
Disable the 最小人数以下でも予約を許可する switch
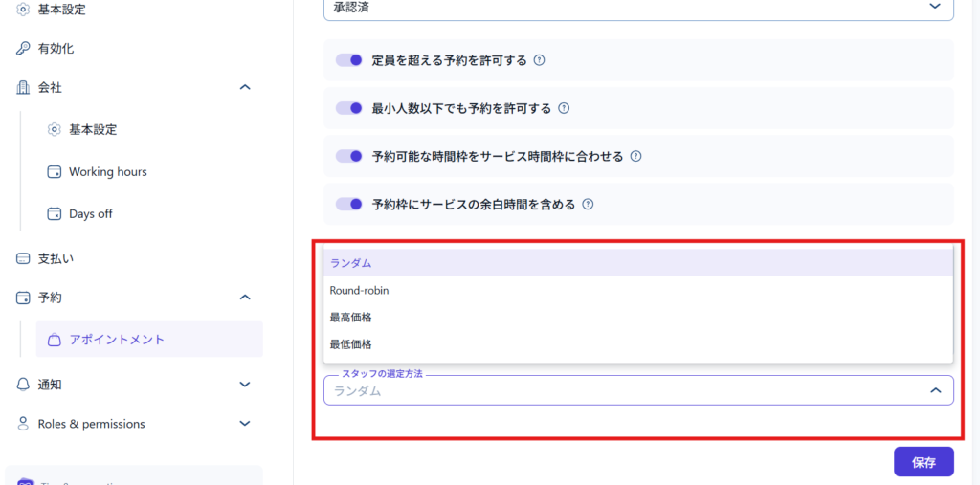(349, 108)
